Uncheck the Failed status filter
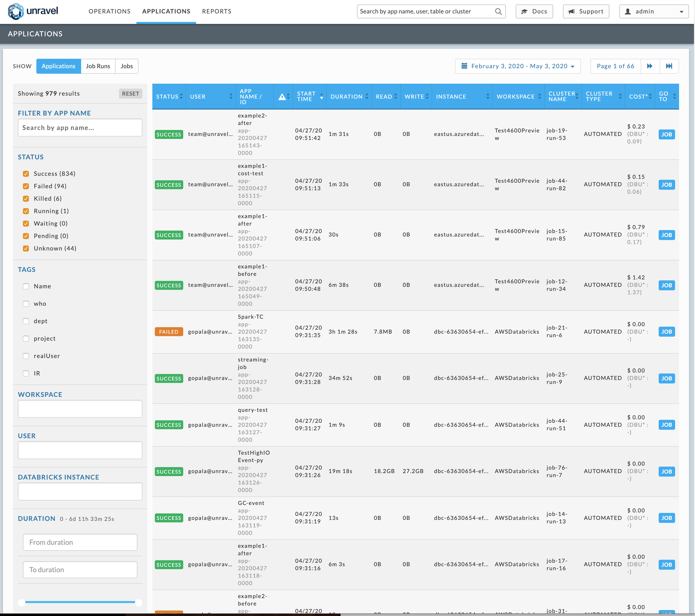695x616 pixels. 26,186
